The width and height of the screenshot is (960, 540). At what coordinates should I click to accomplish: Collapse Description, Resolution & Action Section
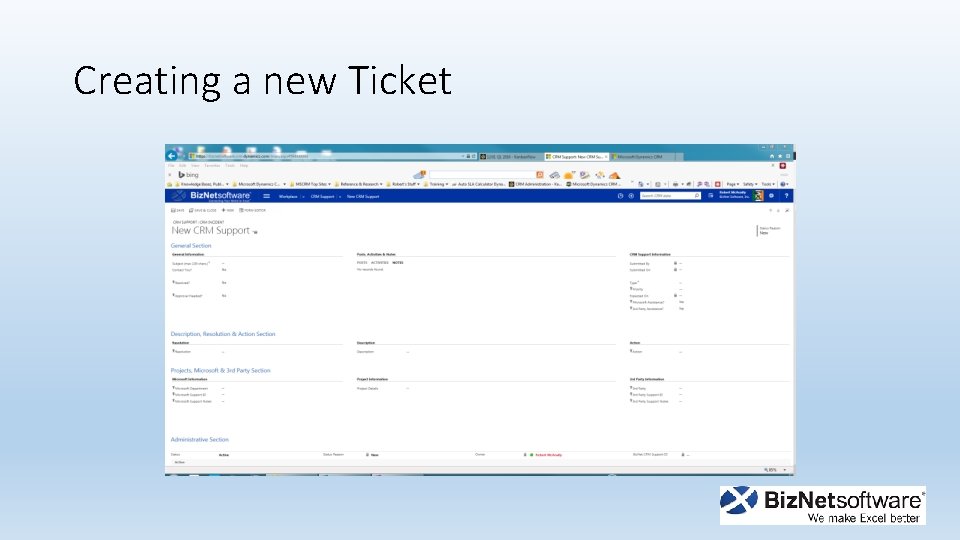tap(223, 334)
